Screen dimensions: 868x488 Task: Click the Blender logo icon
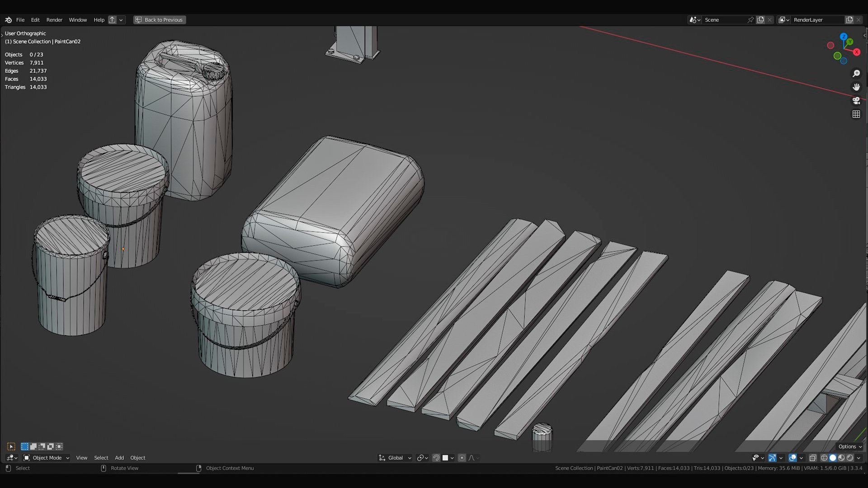(x=8, y=20)
